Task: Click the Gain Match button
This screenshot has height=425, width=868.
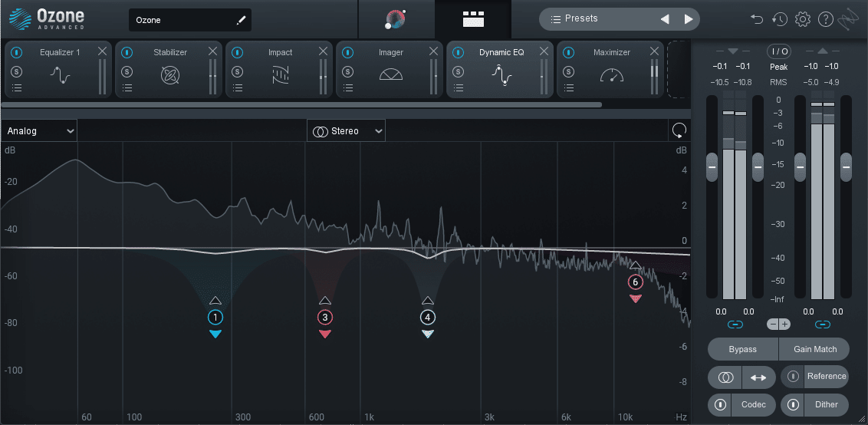Action: pyautogui.click(x=814, y=349)
